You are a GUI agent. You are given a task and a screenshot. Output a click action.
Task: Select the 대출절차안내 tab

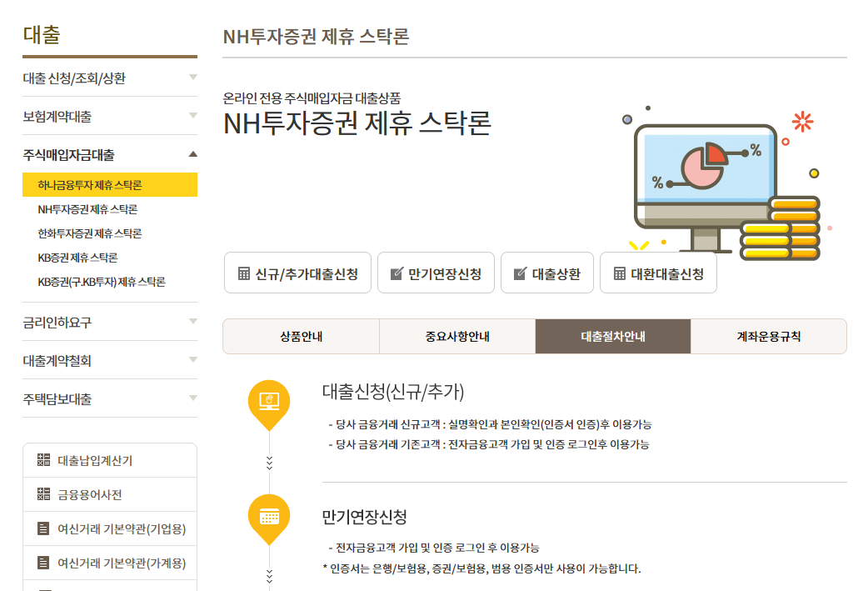click(x=613, y=336)
